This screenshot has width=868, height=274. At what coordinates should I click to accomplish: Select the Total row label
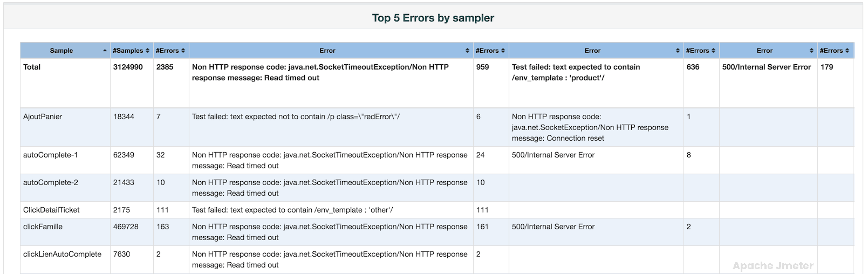pyautogui.click(x=32, y=67)
